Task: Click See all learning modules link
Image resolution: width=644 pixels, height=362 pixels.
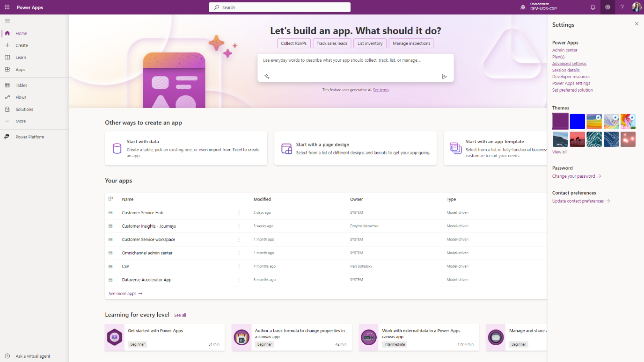Action: 180,315
